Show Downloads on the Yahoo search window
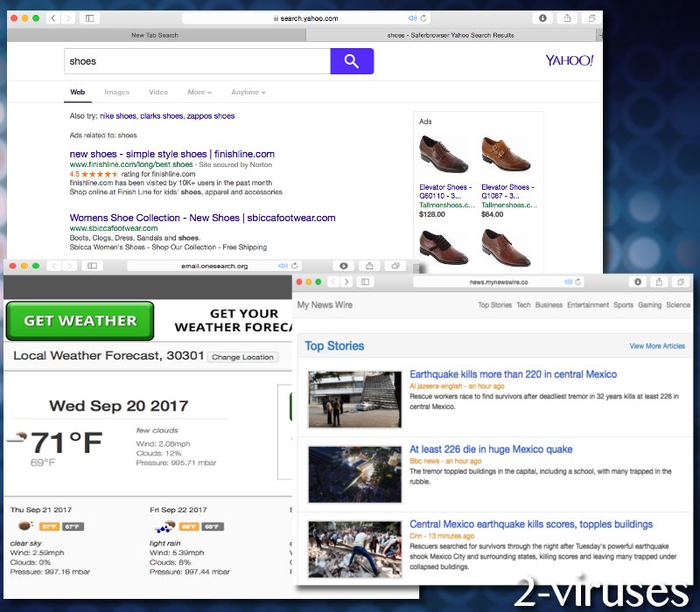700x612 pixels. pyautogui.click(x=543, y=17)
